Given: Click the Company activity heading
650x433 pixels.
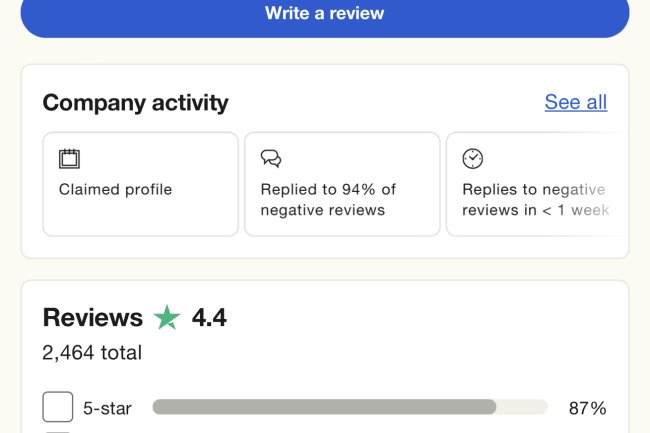Looking at the screenshot, I should pos(135,102).
